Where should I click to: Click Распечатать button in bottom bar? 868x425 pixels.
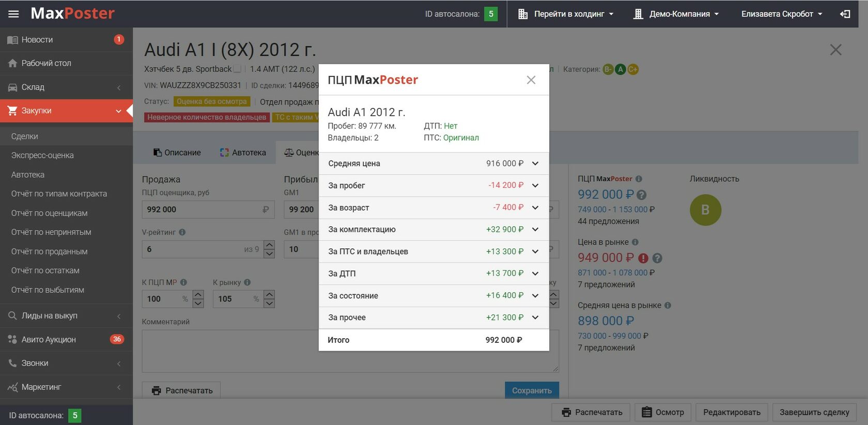coord(591,412)
